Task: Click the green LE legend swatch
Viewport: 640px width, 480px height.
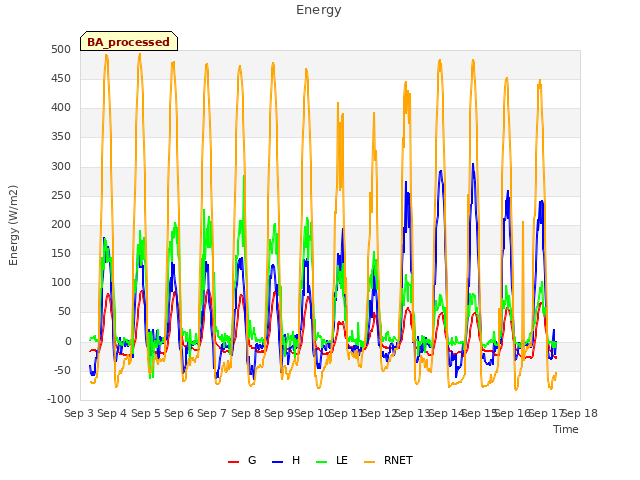Action: click(x=321, y=462)
